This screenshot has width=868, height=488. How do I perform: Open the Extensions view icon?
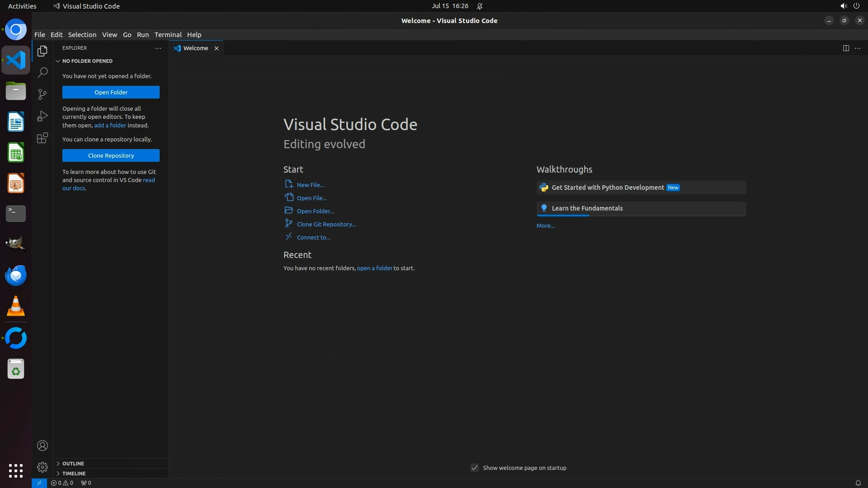(x=42, y=138)
